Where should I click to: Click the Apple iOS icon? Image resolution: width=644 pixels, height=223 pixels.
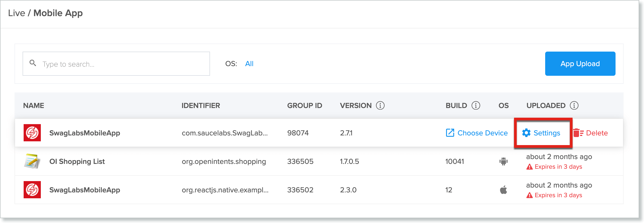[x=503, y=190]
